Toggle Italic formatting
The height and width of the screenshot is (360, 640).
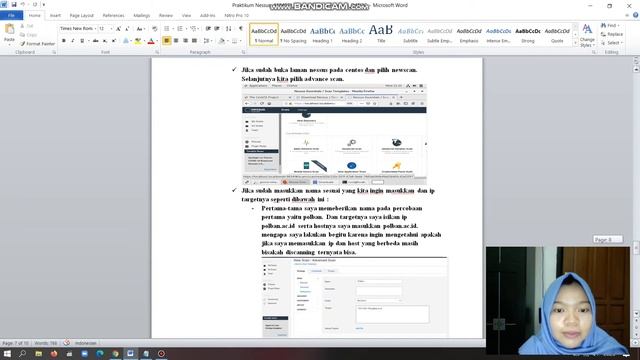click(73, 41)
